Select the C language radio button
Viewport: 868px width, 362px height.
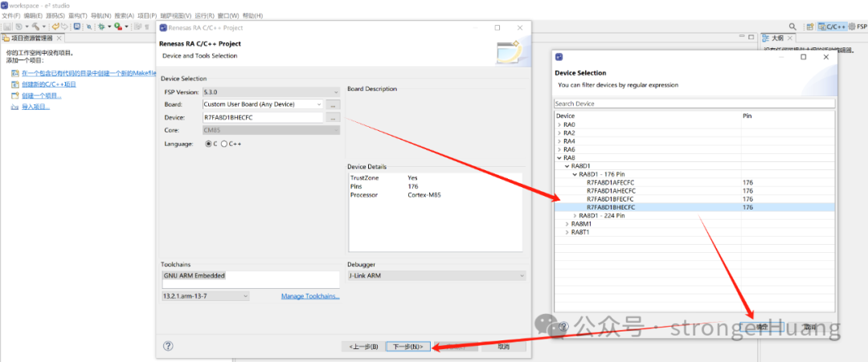(211, 144)
